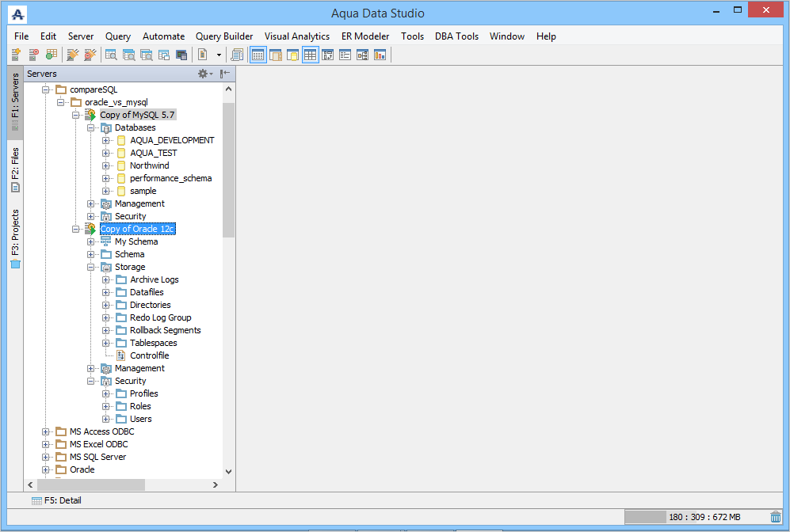The image size is (790, 532).
Task: Click the memory usage bar in status bar
Action: tap(695, 517)
